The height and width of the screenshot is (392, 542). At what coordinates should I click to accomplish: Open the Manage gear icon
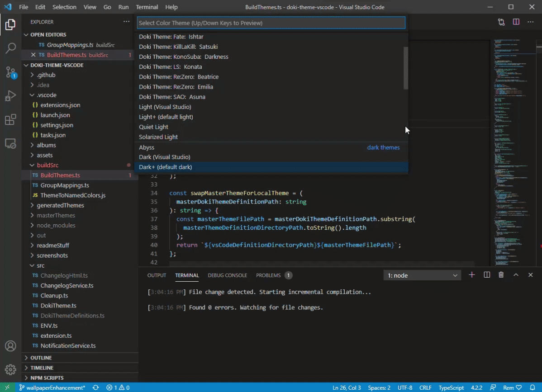(10, 369)
